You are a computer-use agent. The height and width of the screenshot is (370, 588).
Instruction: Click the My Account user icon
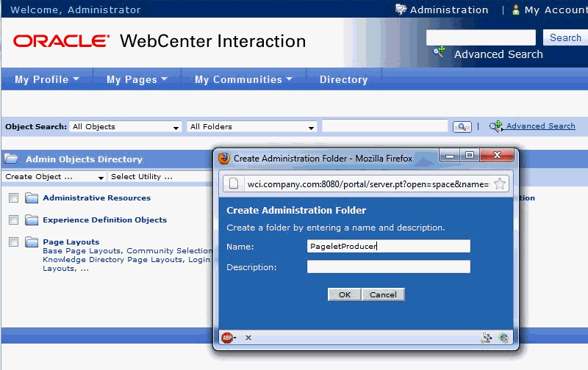516,10
